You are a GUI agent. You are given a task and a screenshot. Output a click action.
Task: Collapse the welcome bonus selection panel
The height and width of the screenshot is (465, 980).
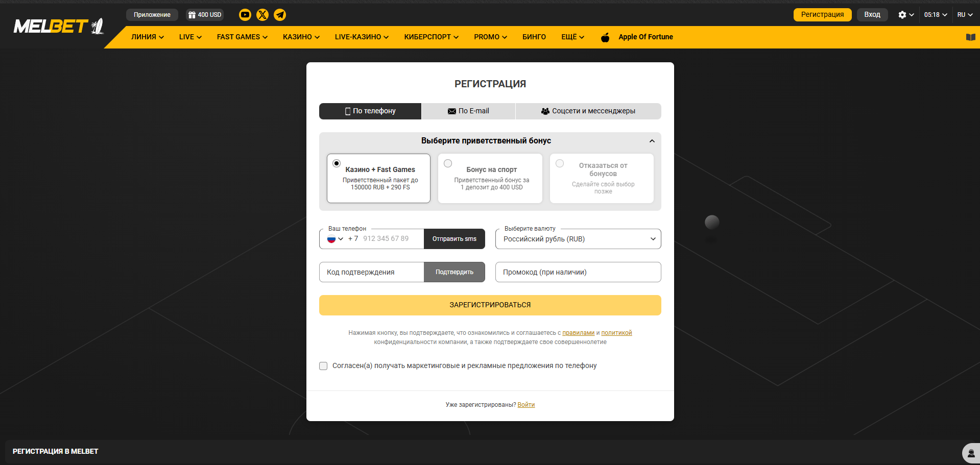click(652, 141)
